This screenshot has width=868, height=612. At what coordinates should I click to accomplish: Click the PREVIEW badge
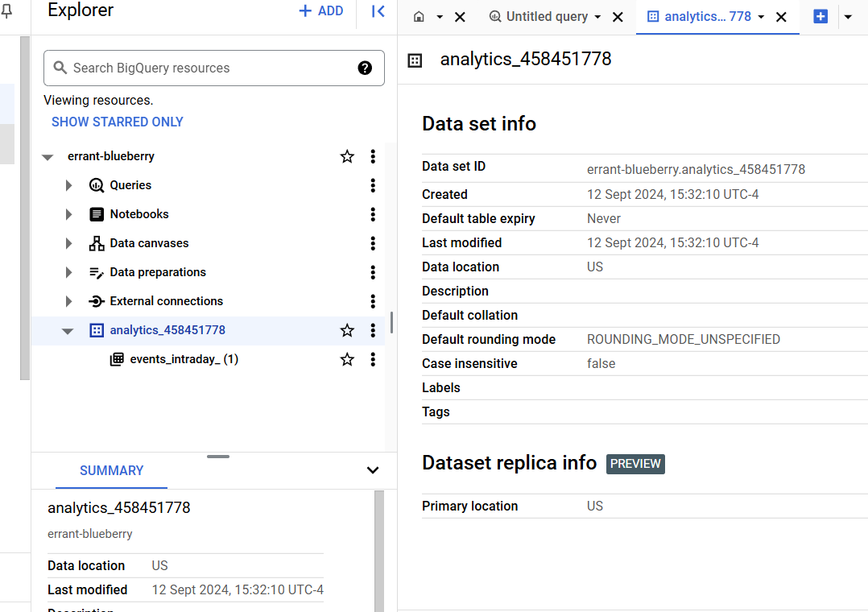(635, 464)
